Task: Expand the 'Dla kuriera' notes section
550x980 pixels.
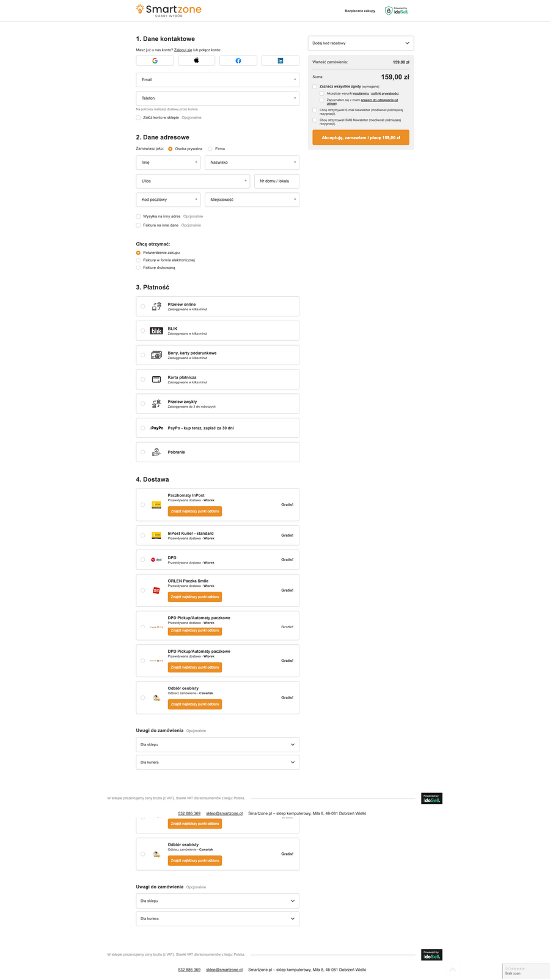Action: (218, 762)
